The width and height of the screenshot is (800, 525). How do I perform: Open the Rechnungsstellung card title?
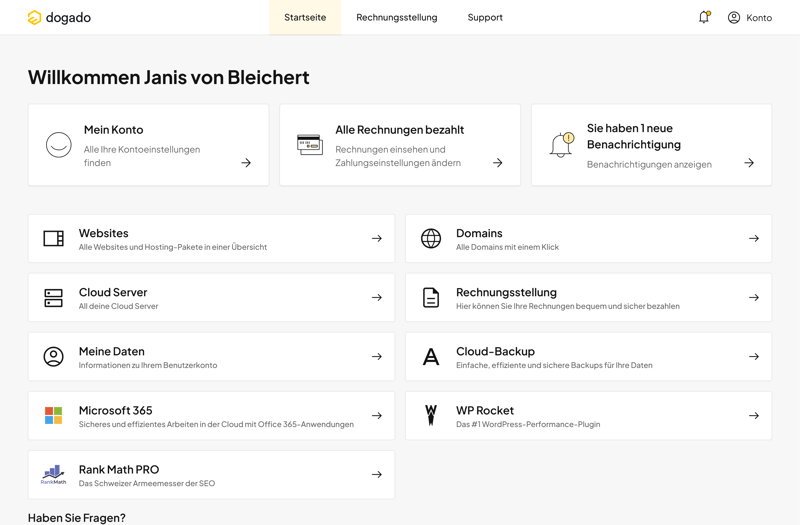[x=506, y=292]
